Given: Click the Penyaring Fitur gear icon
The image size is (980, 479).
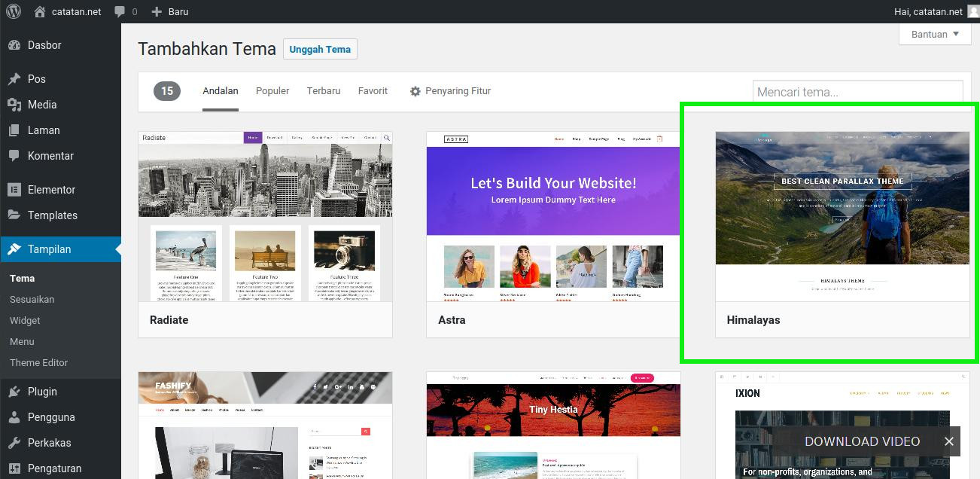Looking at the screenshot, I should pos(415,91).
